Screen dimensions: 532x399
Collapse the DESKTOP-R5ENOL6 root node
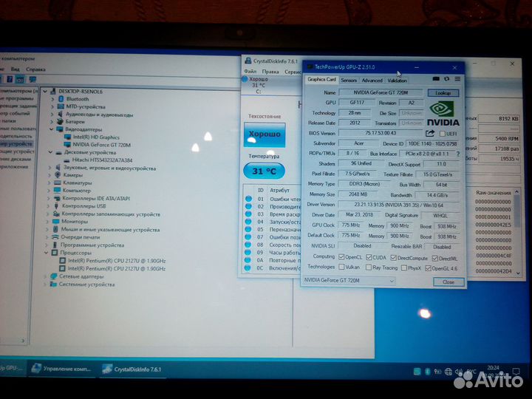point(45,92)
